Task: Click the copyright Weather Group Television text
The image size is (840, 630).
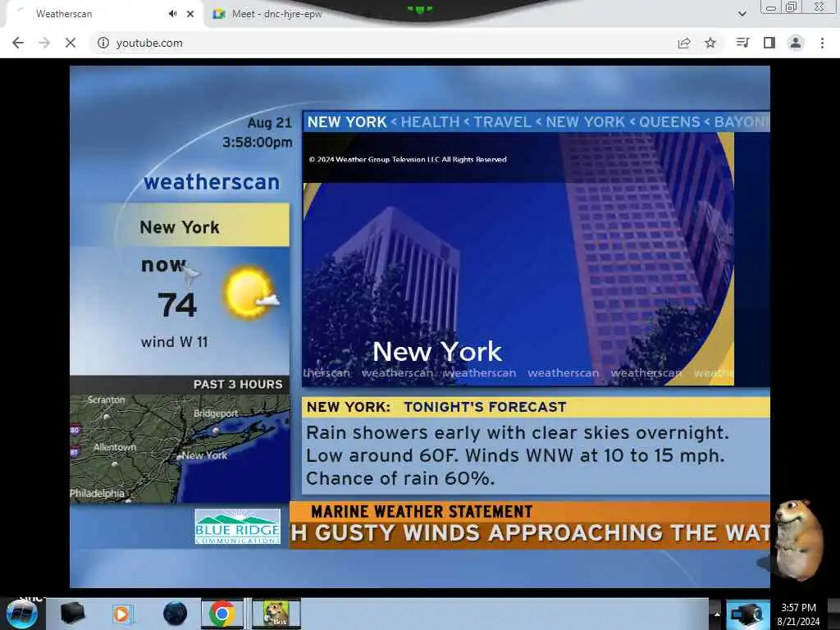Action: click(408, 160)
